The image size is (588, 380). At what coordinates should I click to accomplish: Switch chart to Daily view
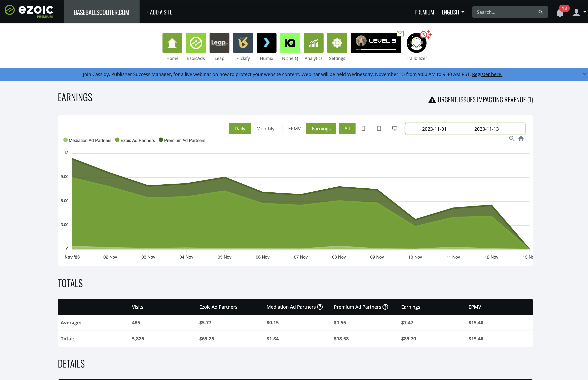240,128
